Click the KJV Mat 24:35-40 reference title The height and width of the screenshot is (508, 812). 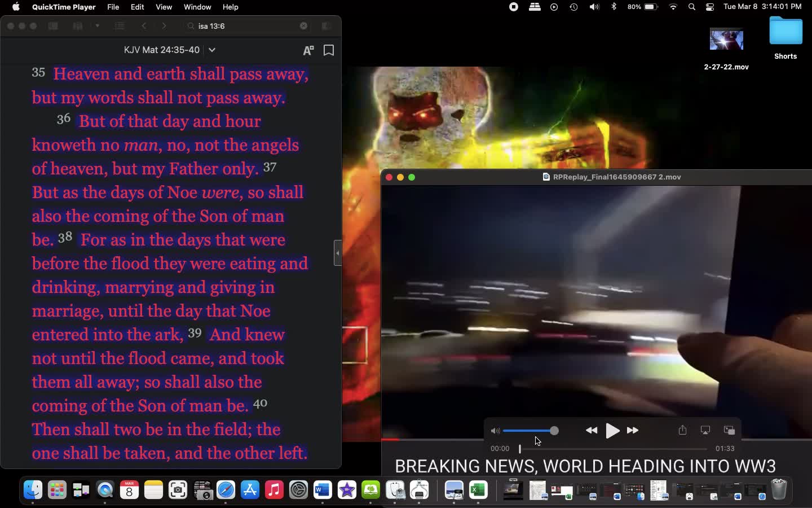[162, 50]
